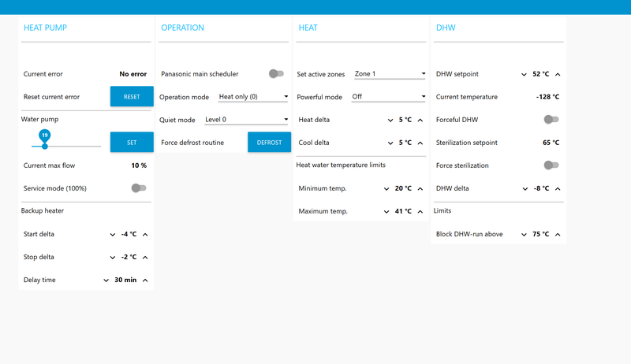
Task: Increase the Heat delta value
Action: [420, 120]
